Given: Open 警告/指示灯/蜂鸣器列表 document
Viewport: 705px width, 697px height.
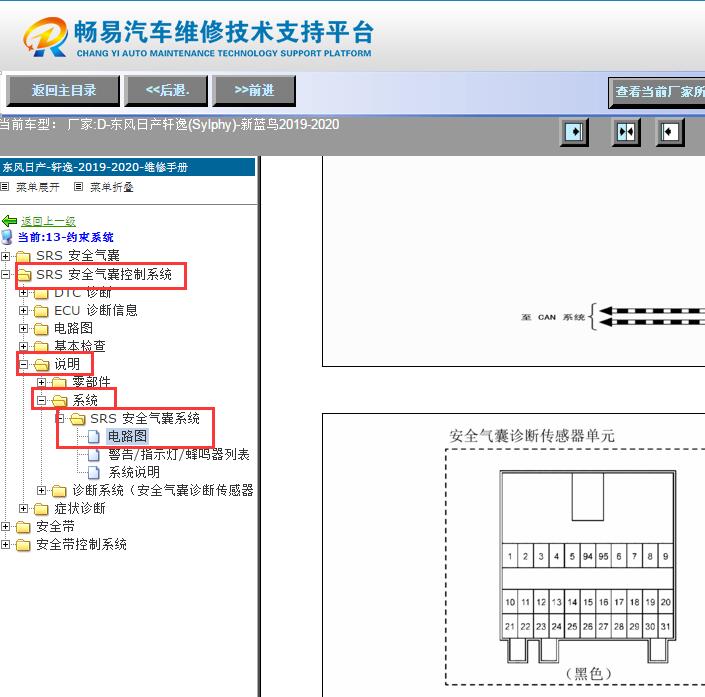Looking at the screenshot, I should point(178,454).
